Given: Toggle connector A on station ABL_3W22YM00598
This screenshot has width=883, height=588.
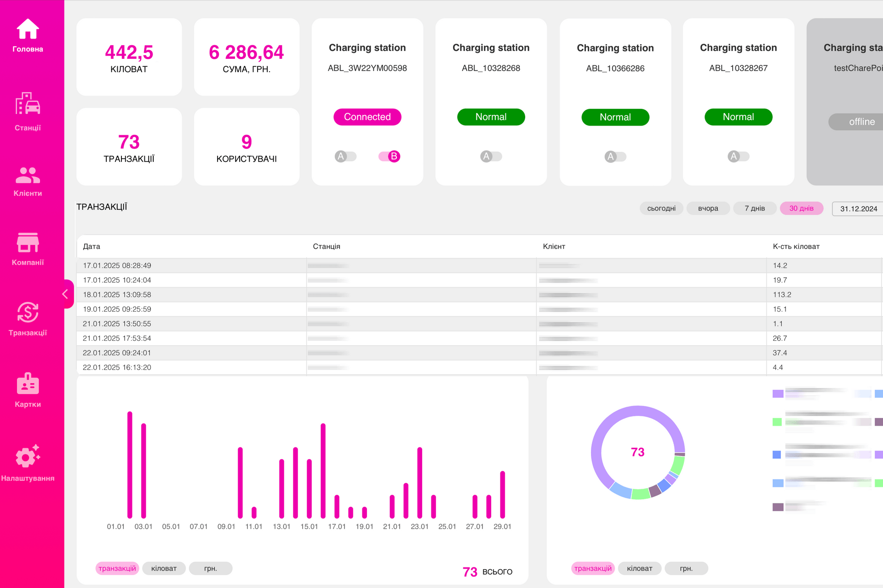Looking at the screenshot, I should click(x=345, y=156).
